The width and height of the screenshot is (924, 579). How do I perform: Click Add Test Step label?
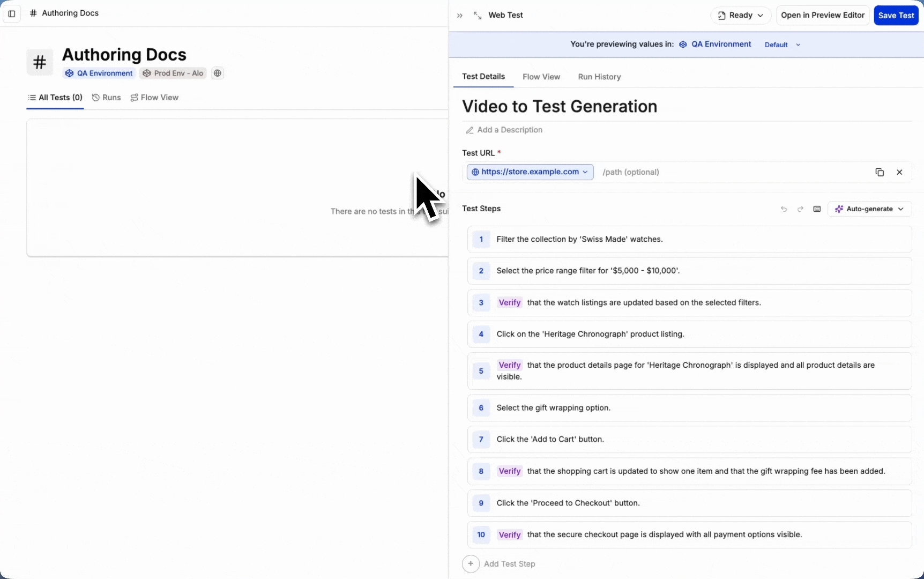(510, 564)
